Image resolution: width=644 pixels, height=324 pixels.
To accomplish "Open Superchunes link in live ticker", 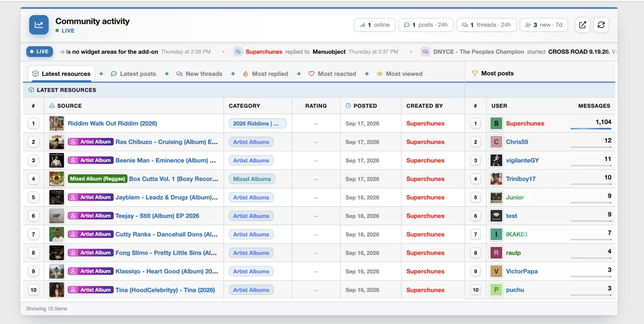I will click(264, 52).
